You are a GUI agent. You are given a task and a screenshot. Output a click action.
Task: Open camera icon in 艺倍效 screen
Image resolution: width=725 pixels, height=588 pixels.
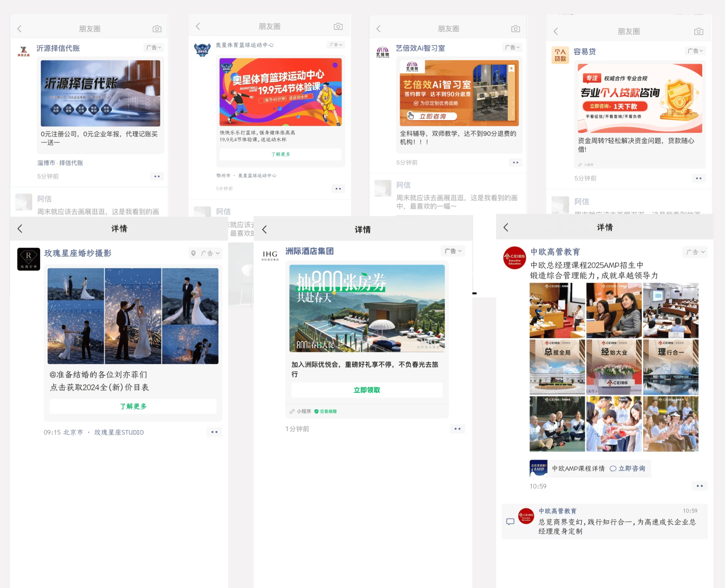click(x=516, y=29)
